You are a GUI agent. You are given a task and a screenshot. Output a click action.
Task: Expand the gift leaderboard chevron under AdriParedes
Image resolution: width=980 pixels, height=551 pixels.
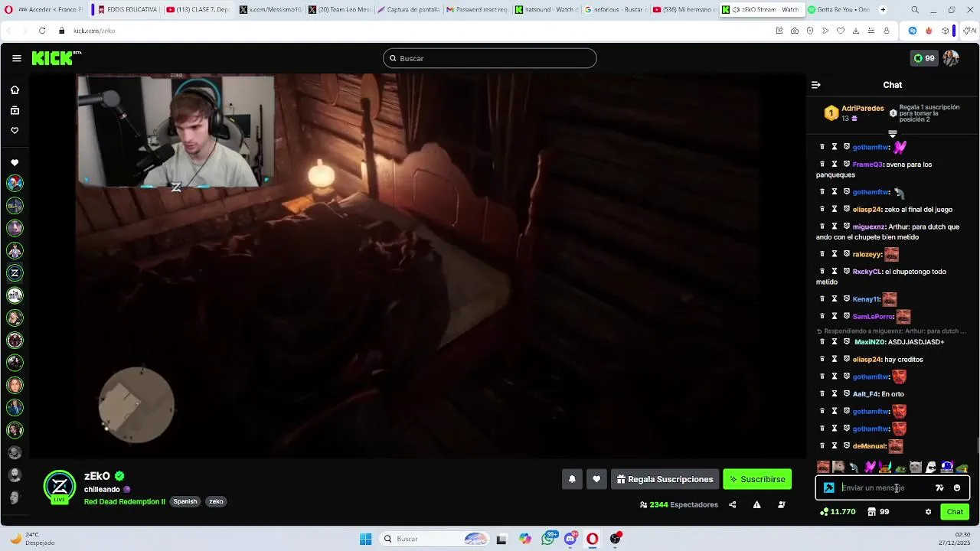pyautogui.click(x=893, y=134)
